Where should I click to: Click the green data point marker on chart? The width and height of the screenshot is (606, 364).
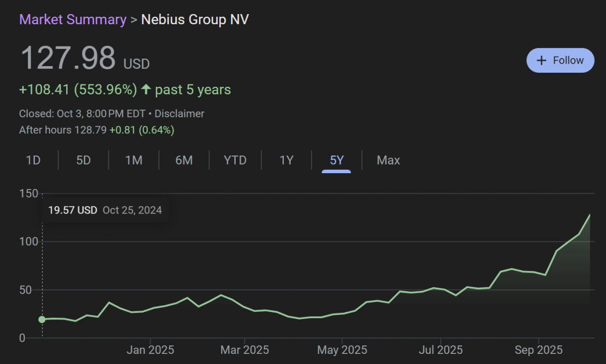point(42,319)
